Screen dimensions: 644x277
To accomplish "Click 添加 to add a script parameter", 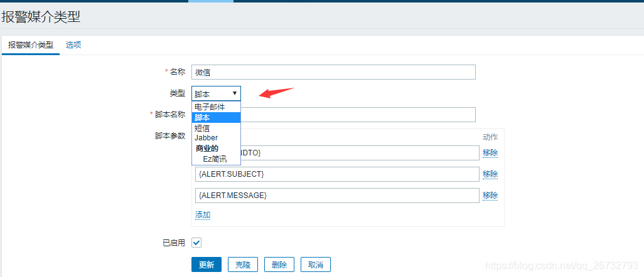I will [203, 215].
